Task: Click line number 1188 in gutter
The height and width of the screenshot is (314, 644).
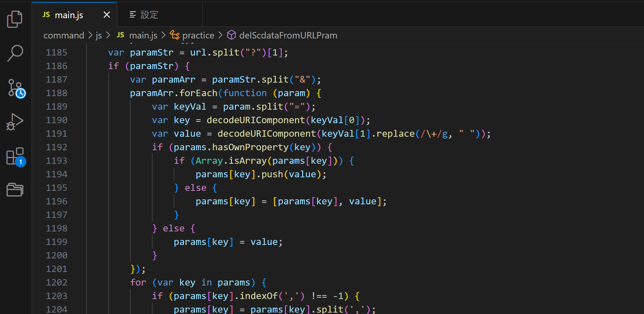Action: coord(57,93)
